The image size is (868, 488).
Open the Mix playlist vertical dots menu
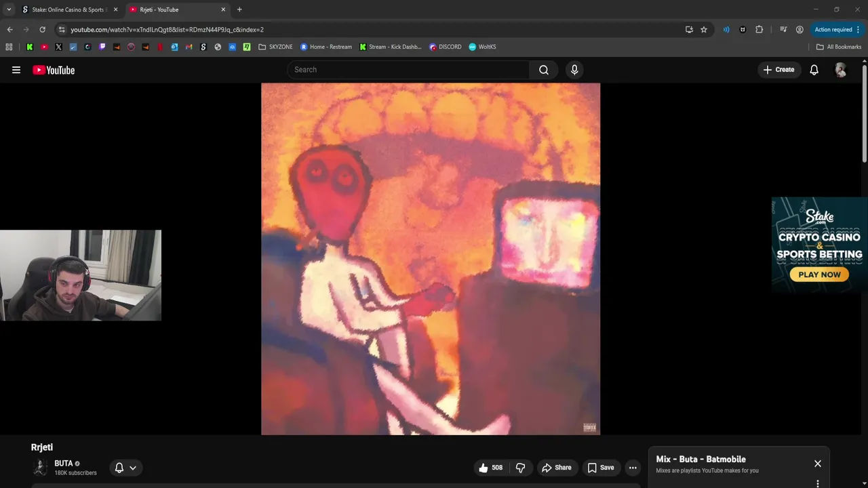click(x=818, y=483)
